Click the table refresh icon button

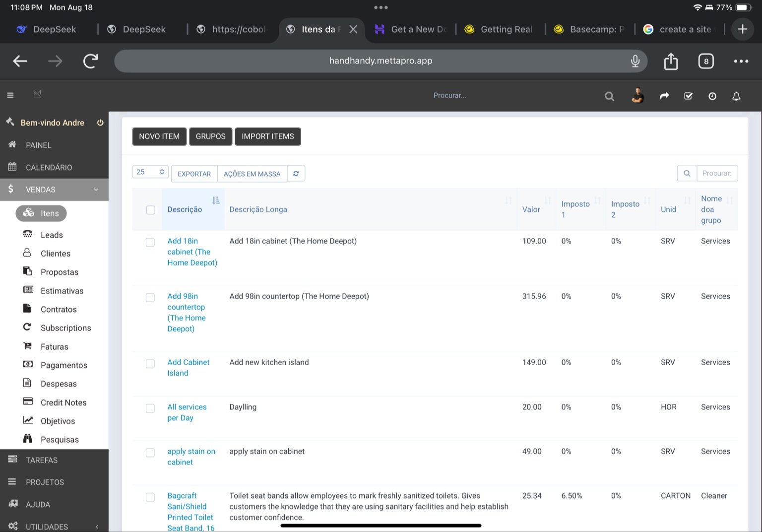pyautogui.click(x=296, y=174)
